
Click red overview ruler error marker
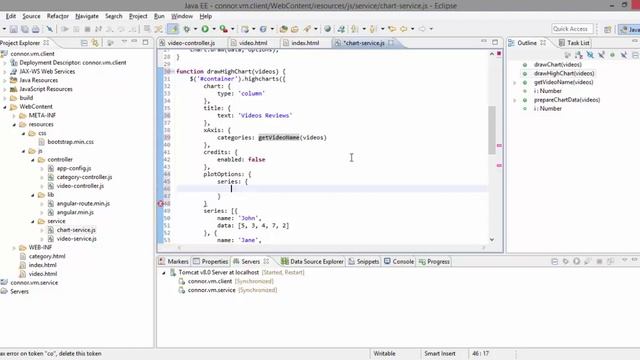[499, 53]
